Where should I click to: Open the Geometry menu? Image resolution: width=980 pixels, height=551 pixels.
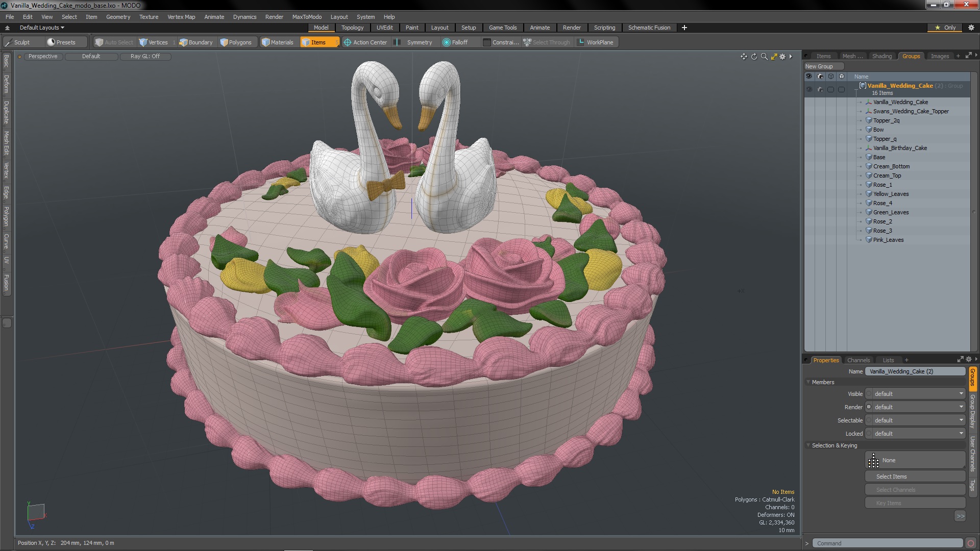click(118, 17)
